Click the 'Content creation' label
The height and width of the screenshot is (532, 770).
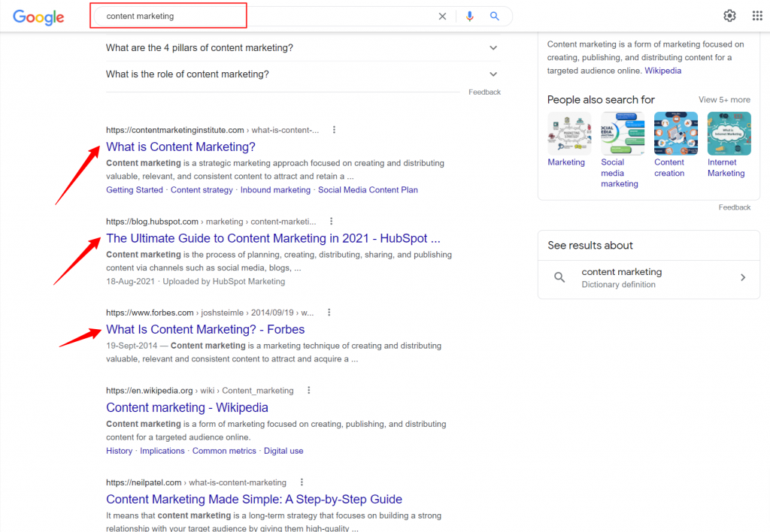pos(668,168)
